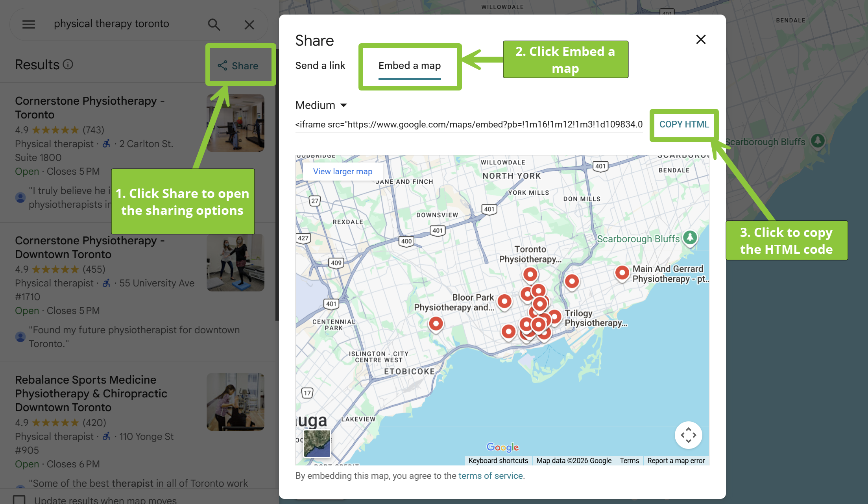The height and width of the screenshot is (504, 868).
Task: Select the Main And Gerrard Physiotherapy pin
Action: coord(622,272)
